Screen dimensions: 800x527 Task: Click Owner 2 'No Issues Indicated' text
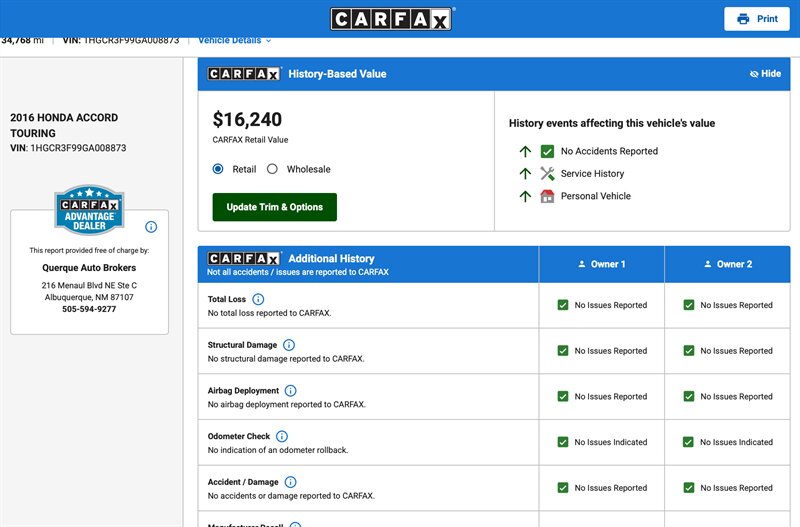click(x=736, y=442)
